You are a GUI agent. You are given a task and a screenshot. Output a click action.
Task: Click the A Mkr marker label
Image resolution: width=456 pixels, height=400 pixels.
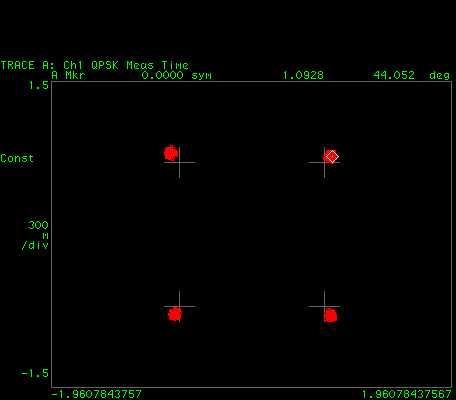[x=68, y=75]
